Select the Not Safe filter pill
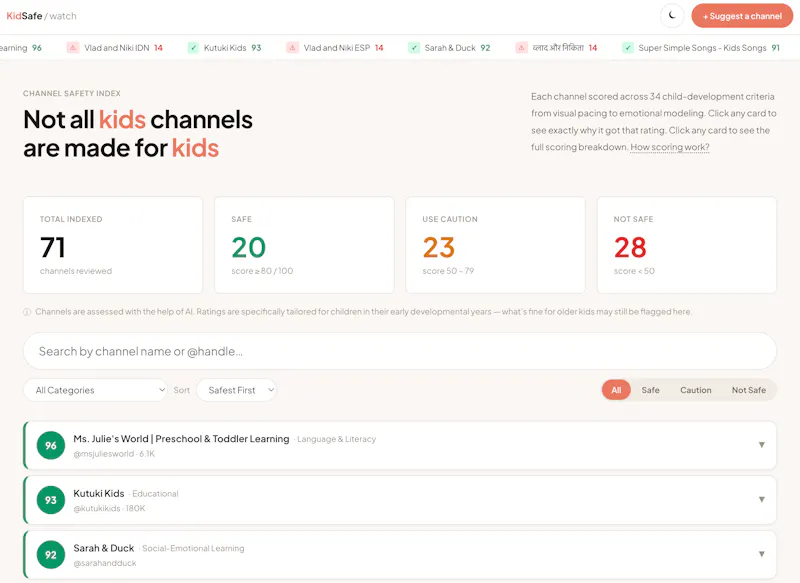Screen dimensions: 800x583 click(748, 390)
